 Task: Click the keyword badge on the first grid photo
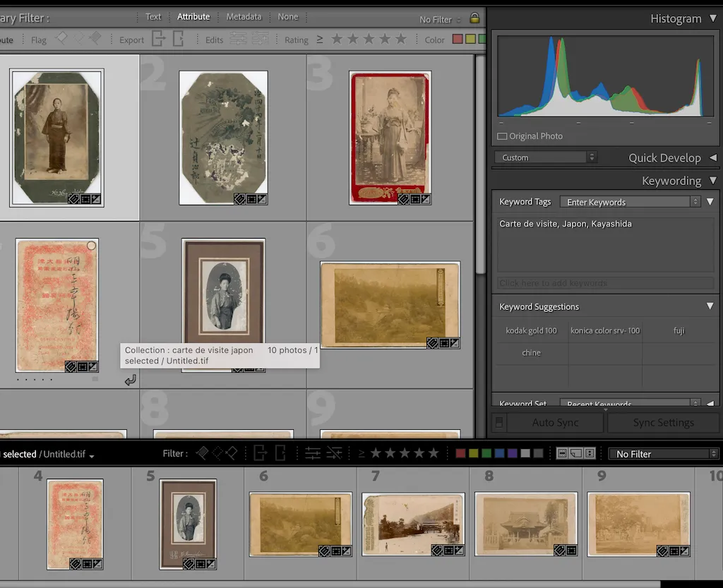tap(73, 199)
